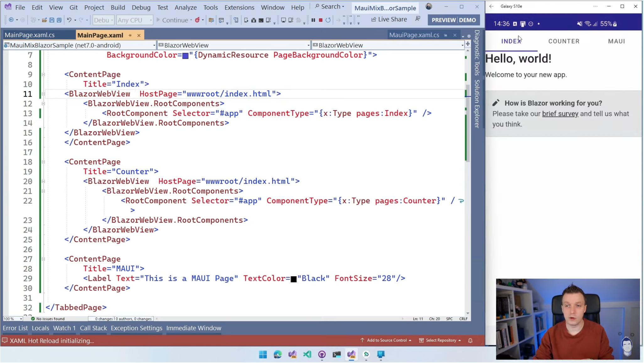The height and width of the screenshot is (363, 644).
Task: Open the Error List panel tab
Action: 15,328
